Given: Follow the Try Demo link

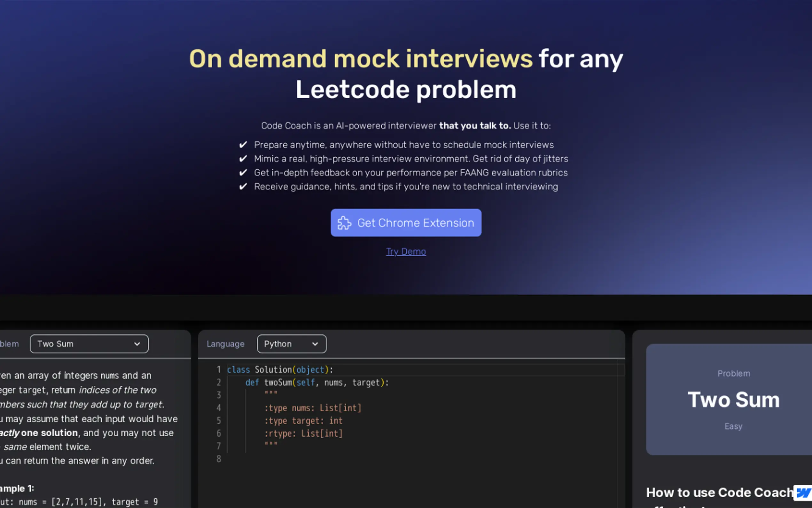Looking at the screenshot, I should click(x=406, y=251).
